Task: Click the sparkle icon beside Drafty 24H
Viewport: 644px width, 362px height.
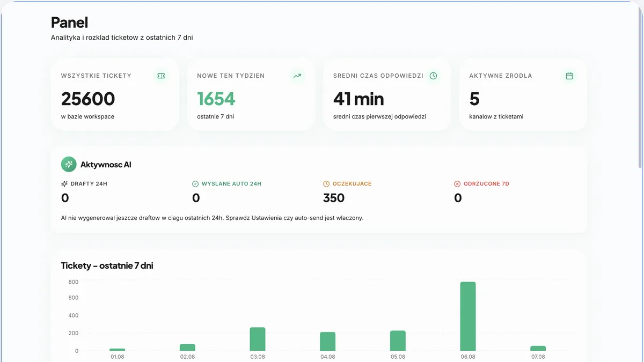Action: (x=64, y=184)
